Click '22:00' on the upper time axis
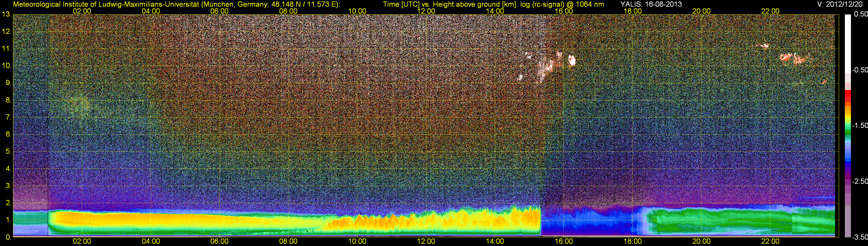 [770, 11]
